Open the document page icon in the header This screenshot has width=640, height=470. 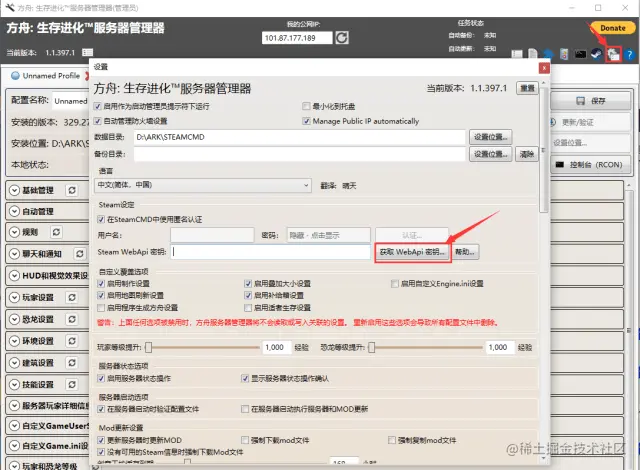coord(533,54)
